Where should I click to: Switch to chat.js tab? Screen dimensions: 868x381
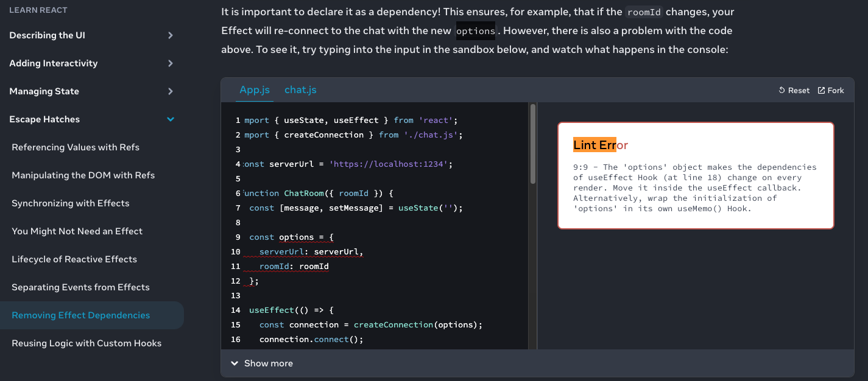(x=300, y=90)
